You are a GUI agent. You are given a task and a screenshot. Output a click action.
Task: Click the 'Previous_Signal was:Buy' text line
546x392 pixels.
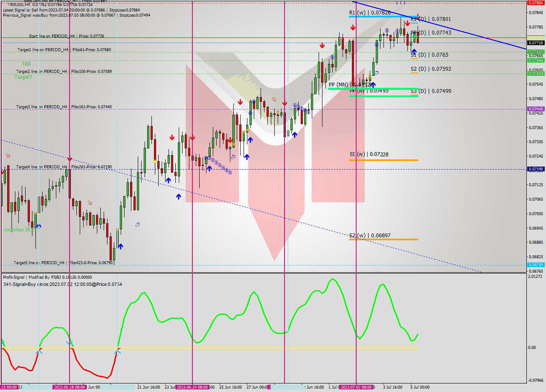76,15
